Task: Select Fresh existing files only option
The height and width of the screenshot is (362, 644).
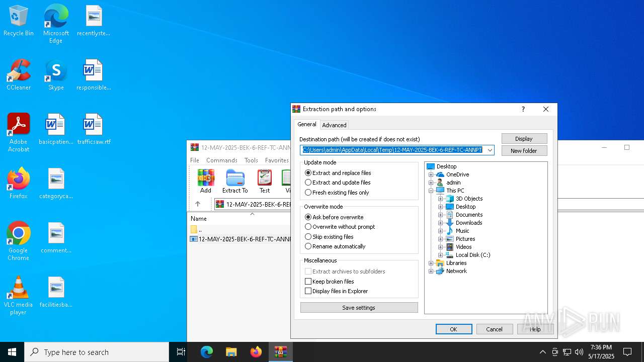Action: 337,193
